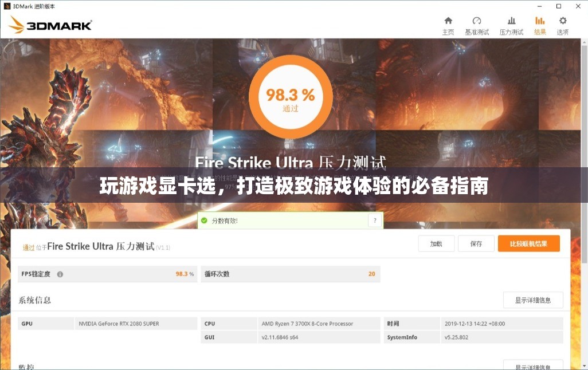Viewport: 588px width, 370px height.
Task: Click the green score valid checkmark
Action: 204,221
